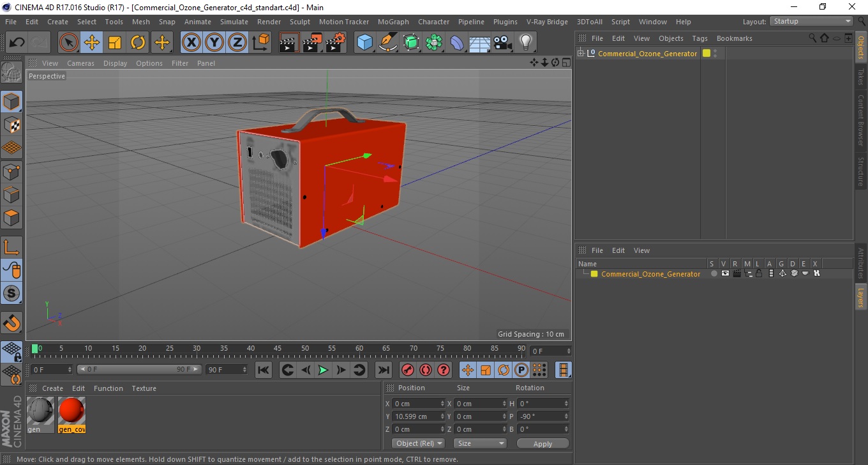The height and width of the screenshot is (465, 868).
Task: Select the Live Selection tool
Action: (69, 43)
